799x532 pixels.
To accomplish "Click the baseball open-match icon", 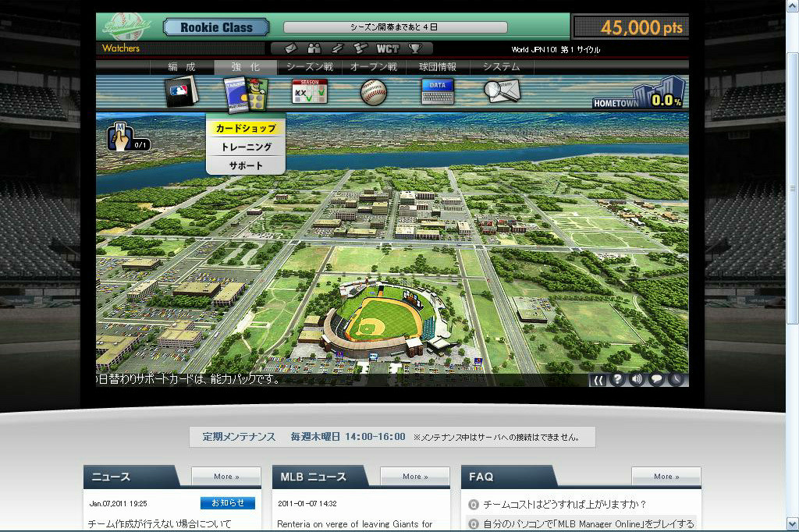I will point(373,92).
